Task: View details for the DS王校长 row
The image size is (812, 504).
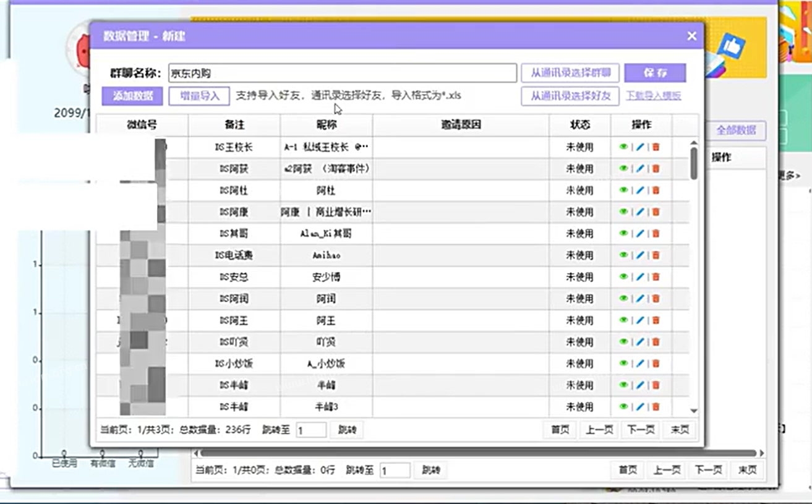Action: pyautogui.click(x=623, y=147)
